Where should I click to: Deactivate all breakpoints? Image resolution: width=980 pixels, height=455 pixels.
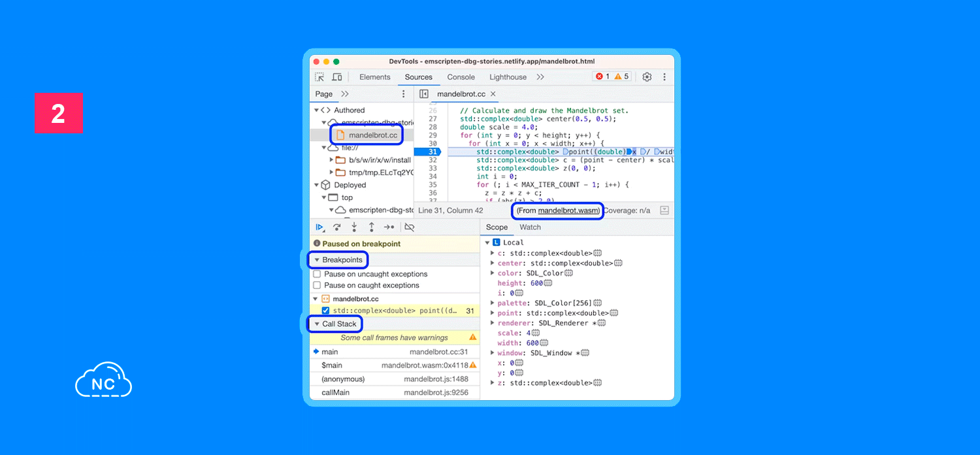pos(410,227)
